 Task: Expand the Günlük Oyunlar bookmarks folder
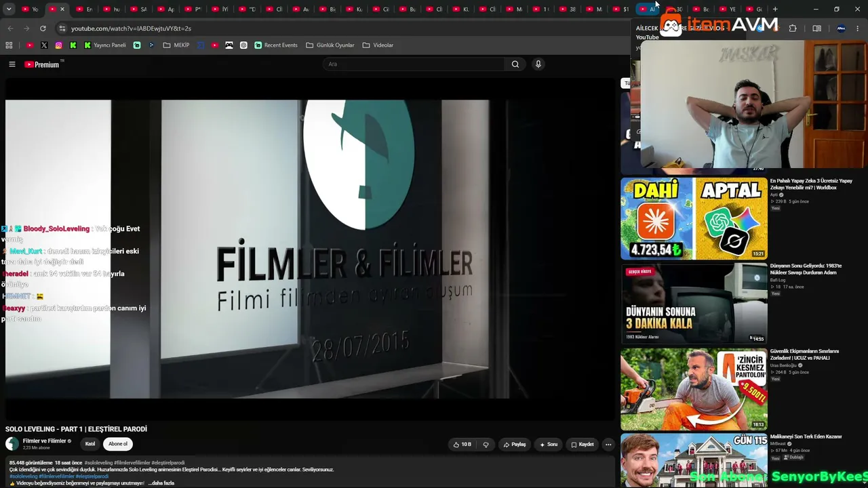click(x=330, y=45)
